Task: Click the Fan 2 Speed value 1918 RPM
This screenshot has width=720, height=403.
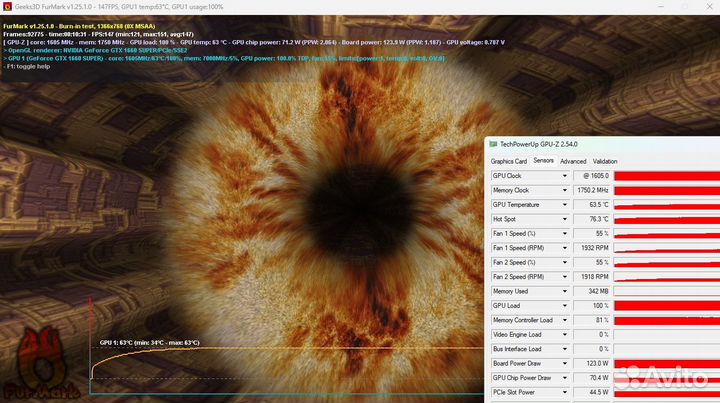Action: coord(592,277)
